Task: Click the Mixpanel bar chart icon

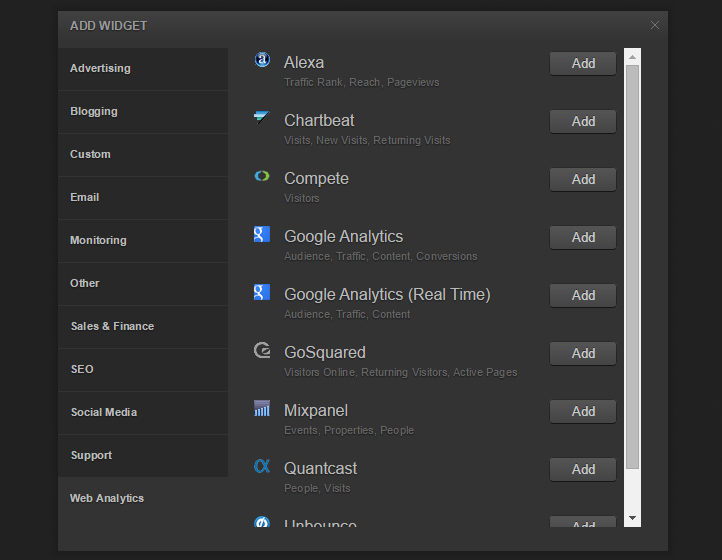Action: [262, 408]
